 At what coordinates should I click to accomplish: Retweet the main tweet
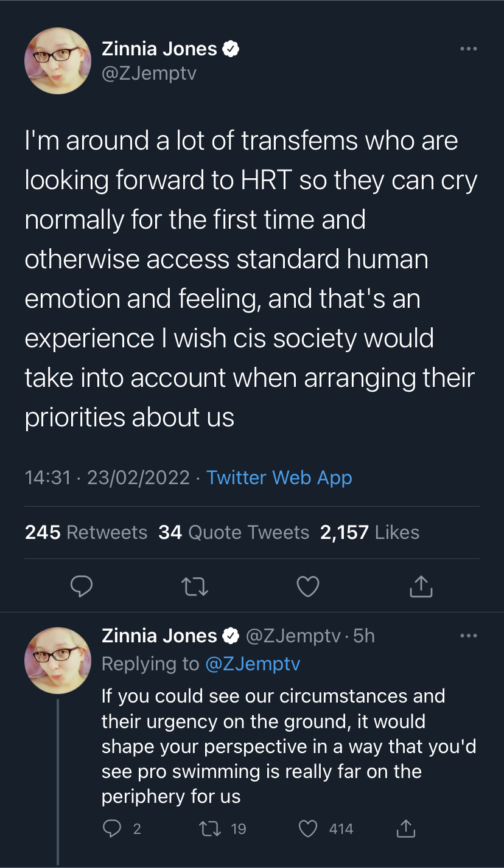point(195,586)
